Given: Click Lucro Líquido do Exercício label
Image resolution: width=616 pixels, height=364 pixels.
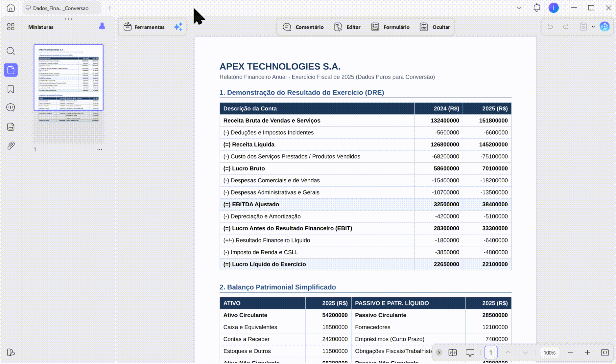Looking at the screenshot, I should click(x=265, y=264).
